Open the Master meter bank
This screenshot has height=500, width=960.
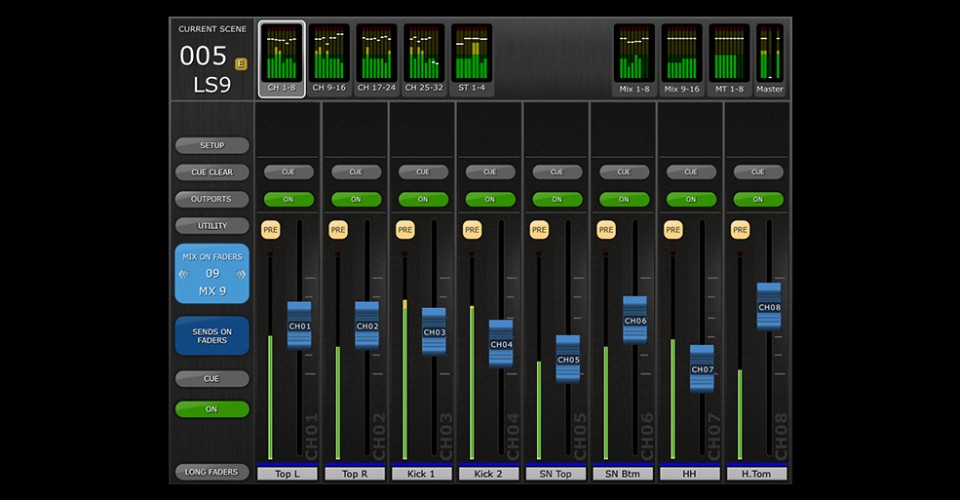[770, 60]
